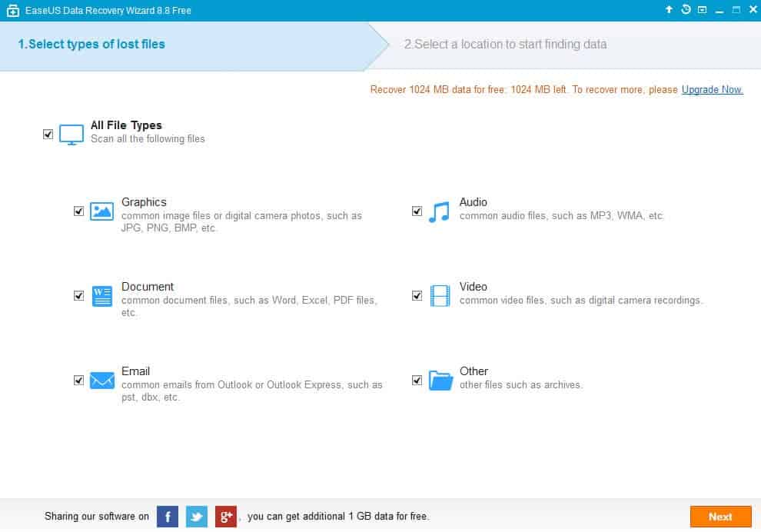Click the upgrade arrow icon in title bar
761x532 pixels.
(669, 10)
